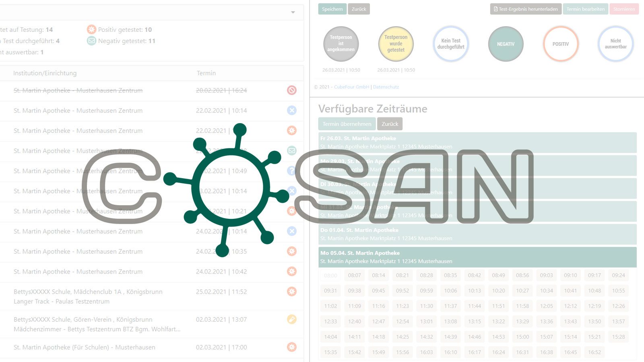Click the 'Termin' column header

coord(206,73)
